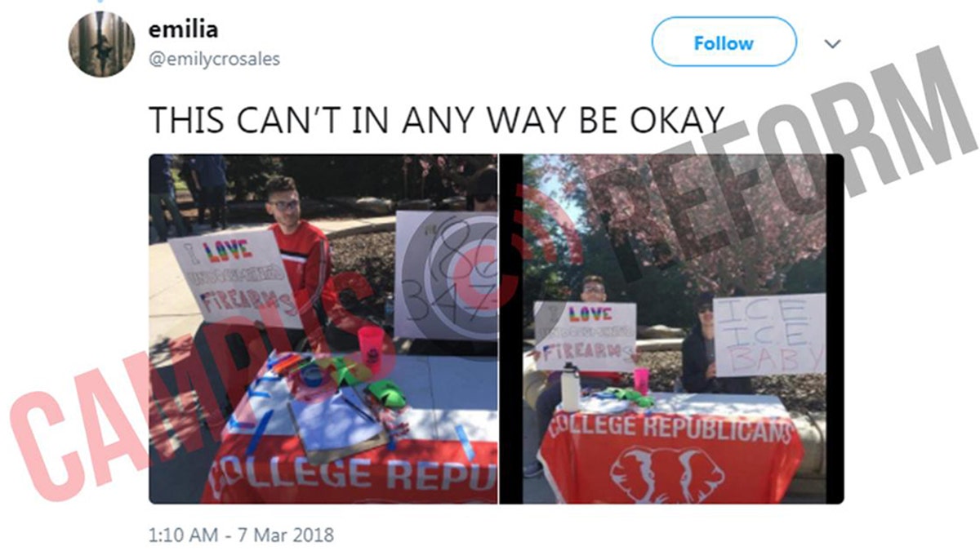
Task: Open emilia's round profile avatar
Action: pos(101,44)
